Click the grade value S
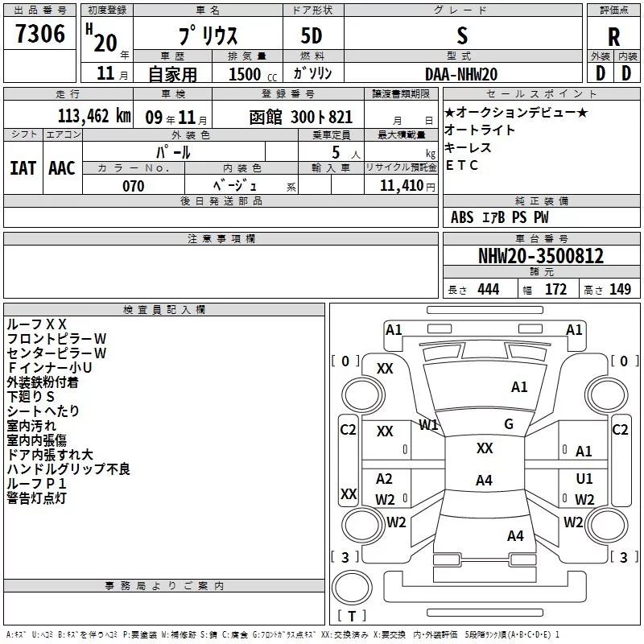 [x=462, y=35]
